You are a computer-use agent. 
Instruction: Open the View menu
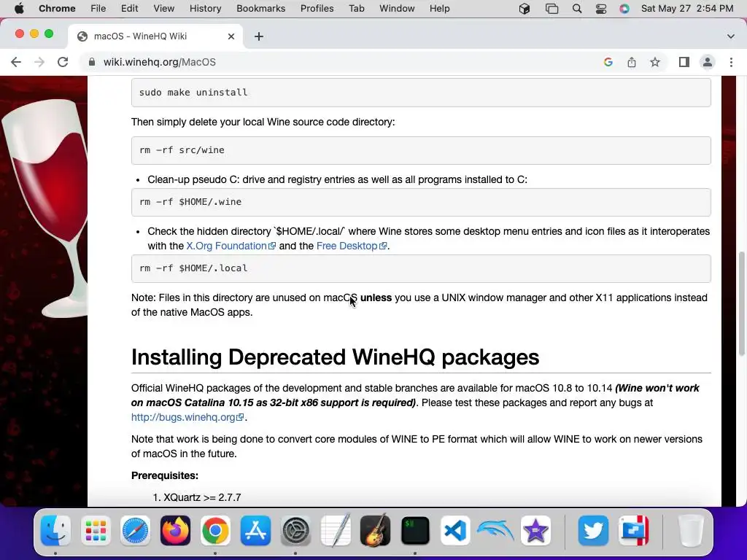164,9
